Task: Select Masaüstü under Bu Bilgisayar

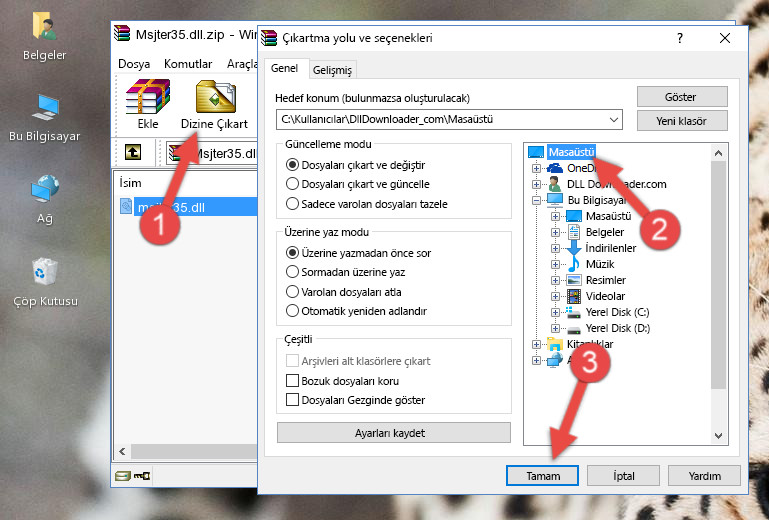Action: tap(608, 216)
